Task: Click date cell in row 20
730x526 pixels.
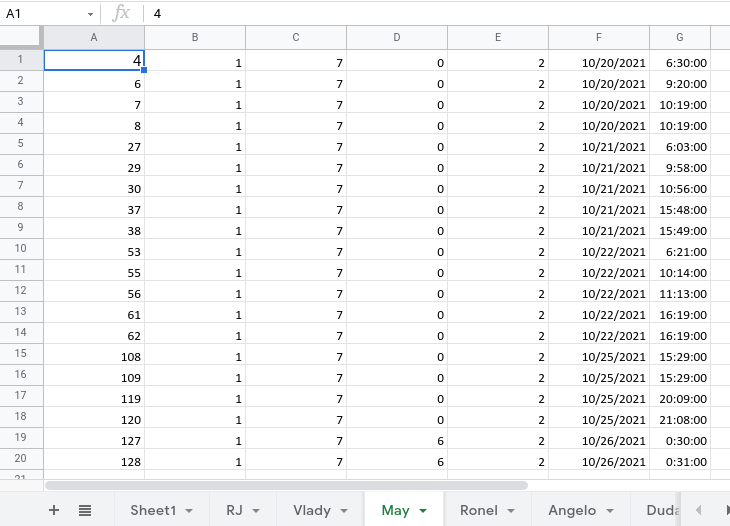Action: [x=599, y=459]
